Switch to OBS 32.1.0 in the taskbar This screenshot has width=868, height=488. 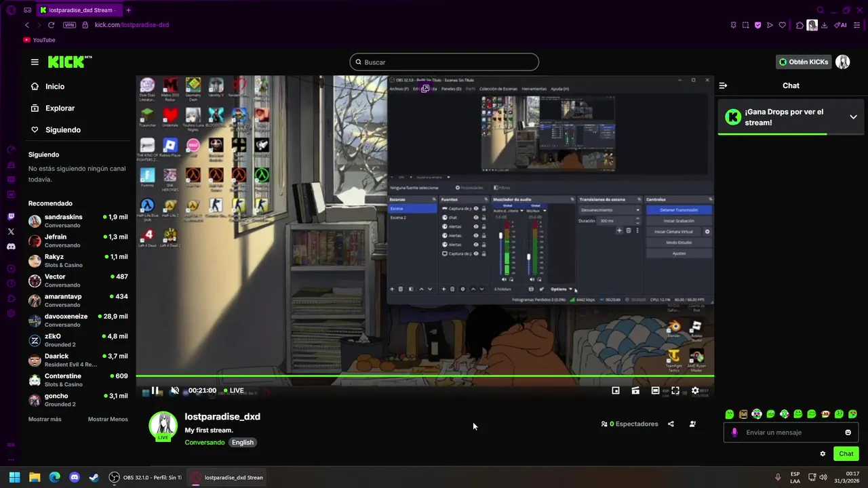point(145,477)
